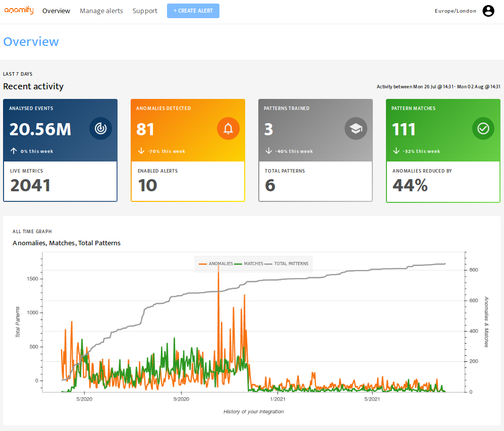Click the 1/2021 x-axis tick label

click(x=277, y=399)
